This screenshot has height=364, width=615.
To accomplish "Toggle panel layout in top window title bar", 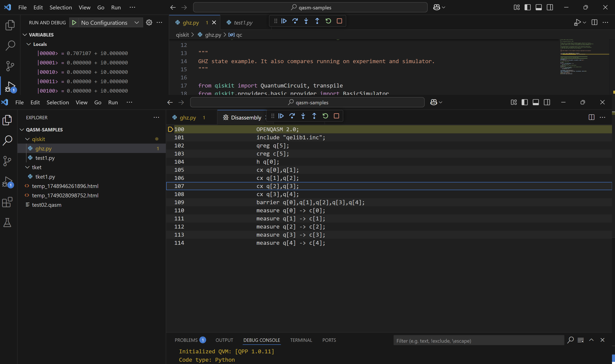I will 539,7.
